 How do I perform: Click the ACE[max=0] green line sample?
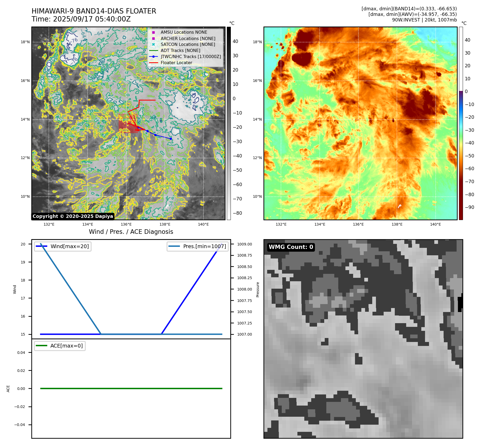point(41,346)
